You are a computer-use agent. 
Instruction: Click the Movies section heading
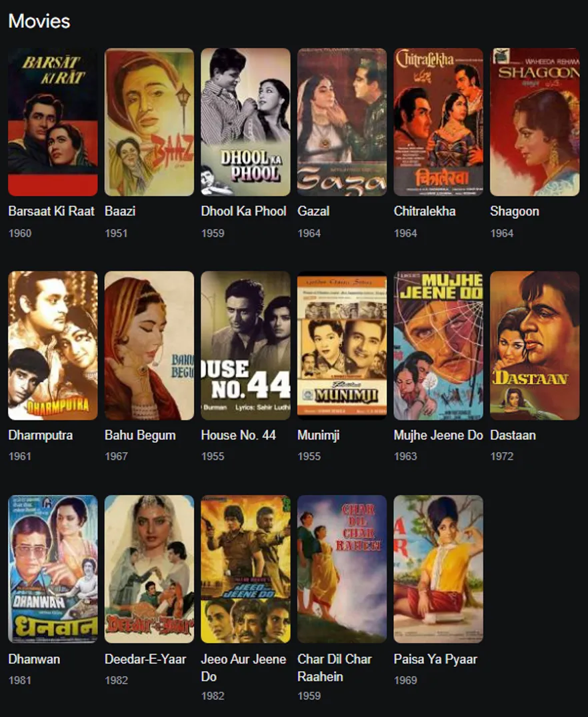pos(39,21)
